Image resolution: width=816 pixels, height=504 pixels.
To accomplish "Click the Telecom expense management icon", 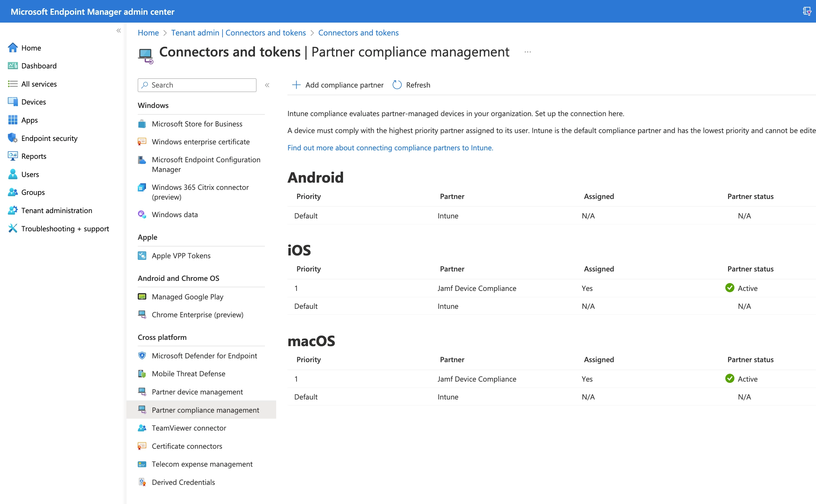I will (x=142, y=464).
